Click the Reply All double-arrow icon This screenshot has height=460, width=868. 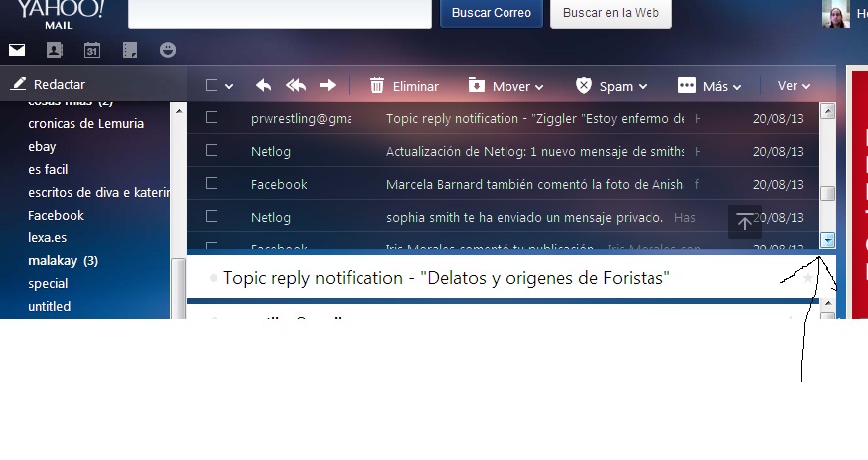(x=296, y=85)
